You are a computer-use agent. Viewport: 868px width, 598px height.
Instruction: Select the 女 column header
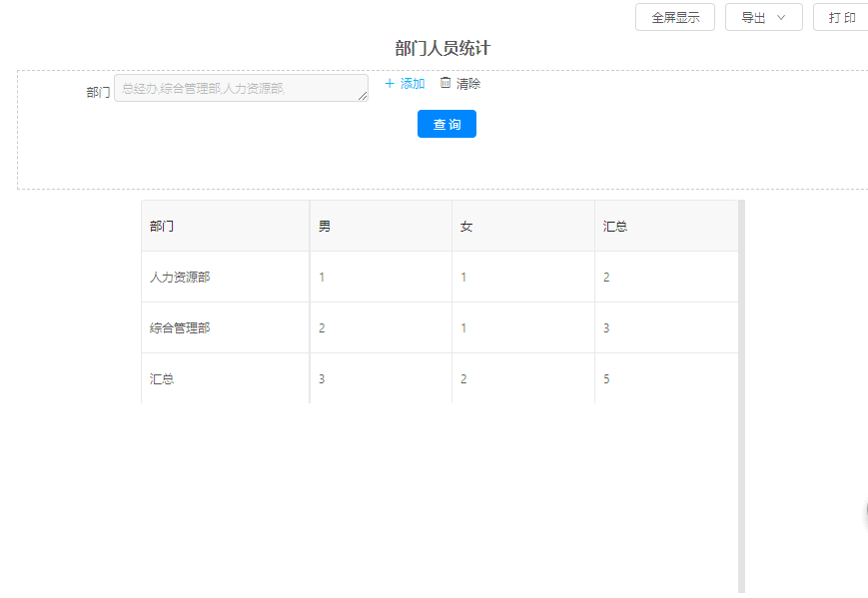pos(466,227)
